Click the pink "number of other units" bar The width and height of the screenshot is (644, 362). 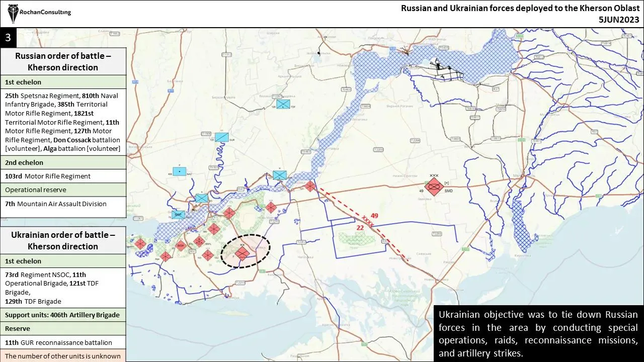pos(63,356)
